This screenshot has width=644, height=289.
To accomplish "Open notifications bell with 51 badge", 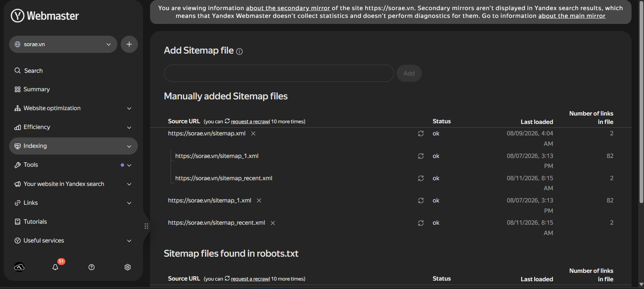I will tap(55, 267).
